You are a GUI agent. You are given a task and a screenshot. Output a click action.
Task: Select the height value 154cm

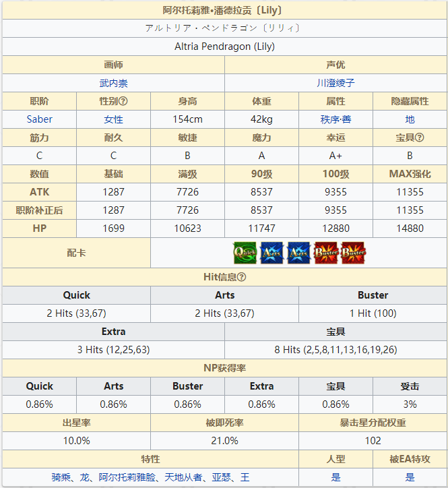click(187, 119)
